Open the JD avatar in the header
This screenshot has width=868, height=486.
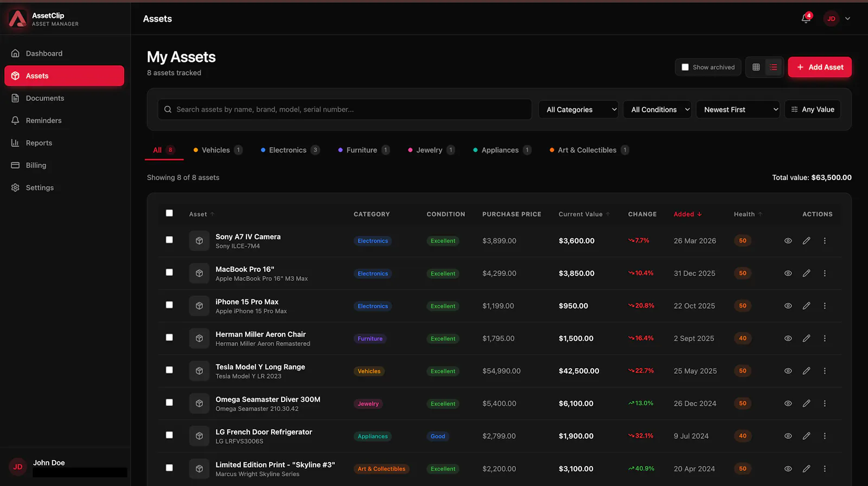pos(831,18)
